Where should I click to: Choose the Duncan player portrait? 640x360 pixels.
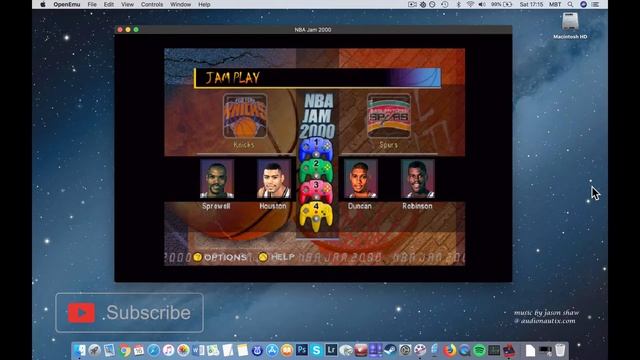[360, 179]
